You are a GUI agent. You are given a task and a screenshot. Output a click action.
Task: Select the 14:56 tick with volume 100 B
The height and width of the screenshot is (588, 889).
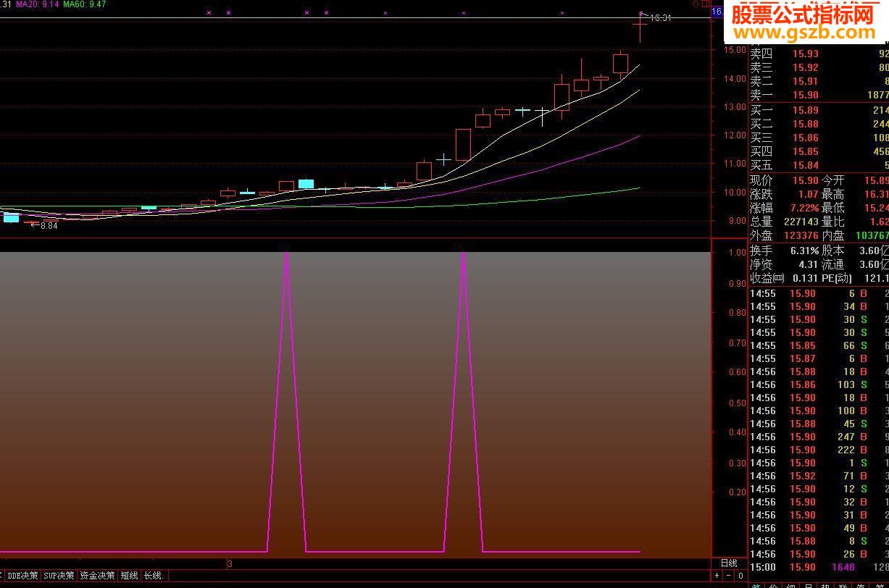coord(819,411)
